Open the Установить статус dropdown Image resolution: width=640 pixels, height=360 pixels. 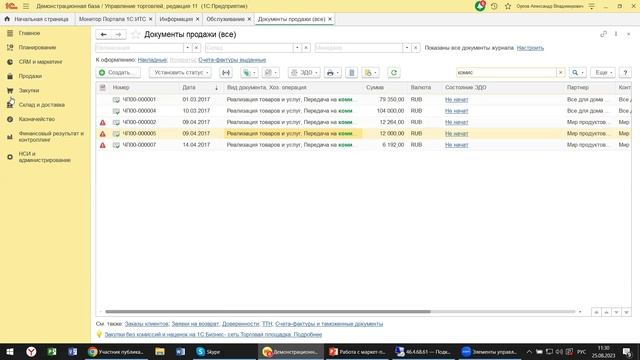180,73
